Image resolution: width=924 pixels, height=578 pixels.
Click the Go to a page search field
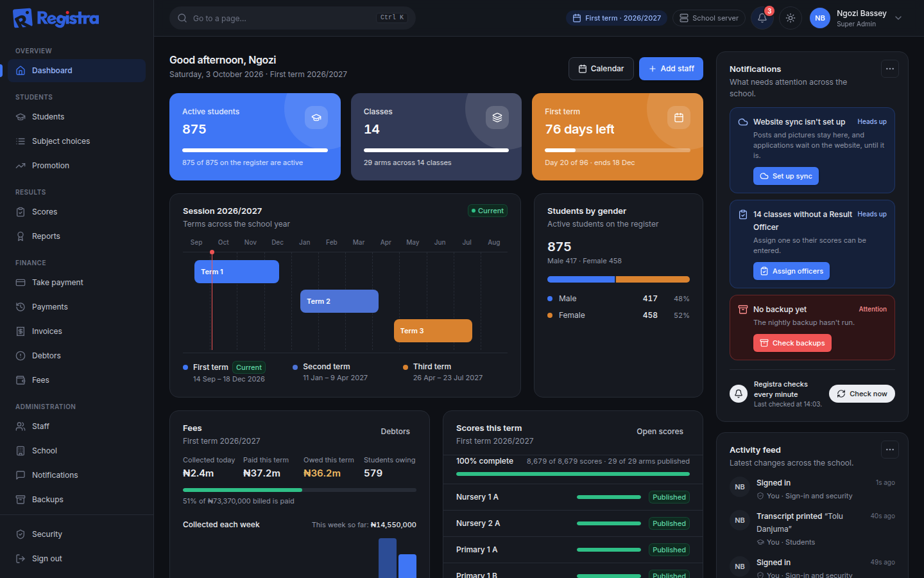point(293,18)
